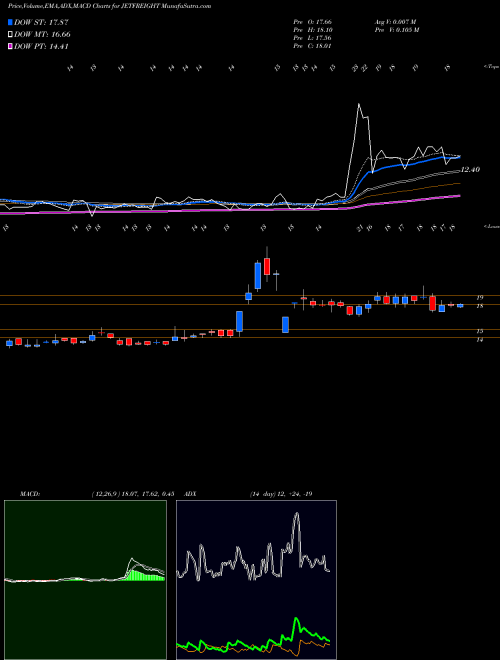Click the tallest red candlestick at the peak
500x660 pixels.
pyautogui.click(x=267, y=266)
